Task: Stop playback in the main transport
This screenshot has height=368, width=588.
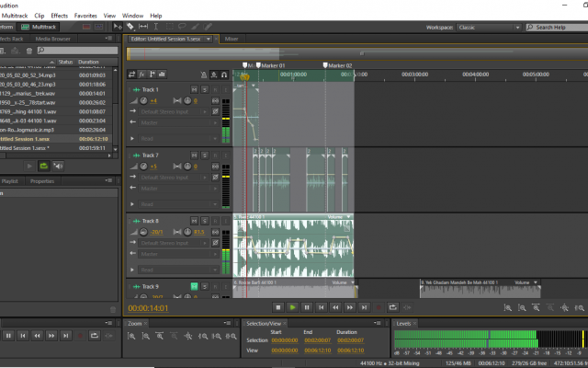Action: click(278, 307)
